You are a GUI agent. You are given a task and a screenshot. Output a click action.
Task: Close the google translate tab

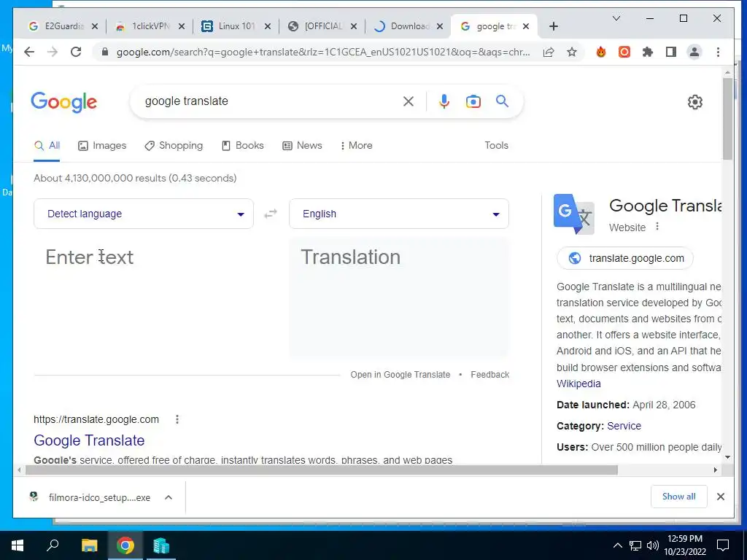(x=526, y=26)
